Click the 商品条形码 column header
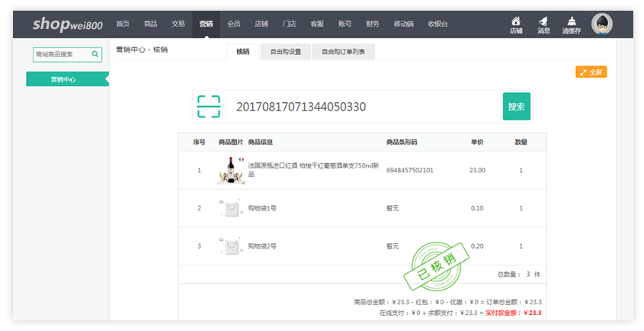Screen dimensions: 644x331 click(x=402, y=142)
